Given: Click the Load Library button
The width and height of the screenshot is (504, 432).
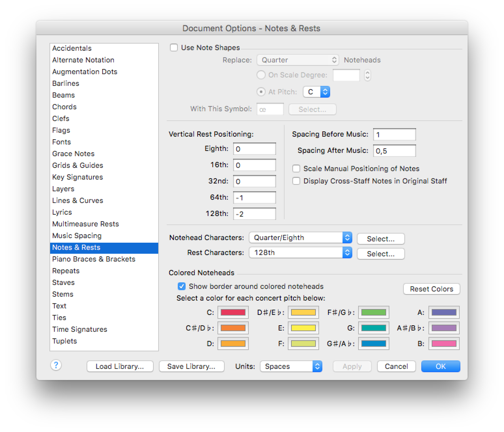Looking at the screenshot, I should [120, 366].
